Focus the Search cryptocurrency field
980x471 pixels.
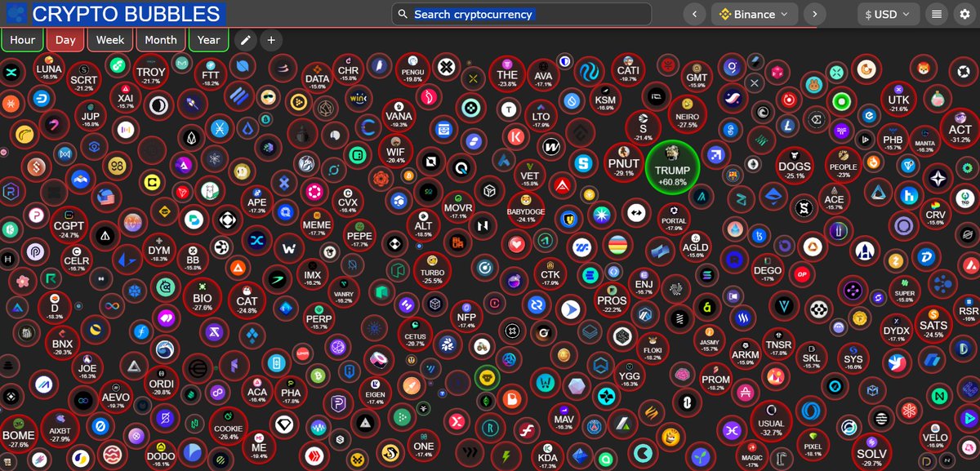522,14
